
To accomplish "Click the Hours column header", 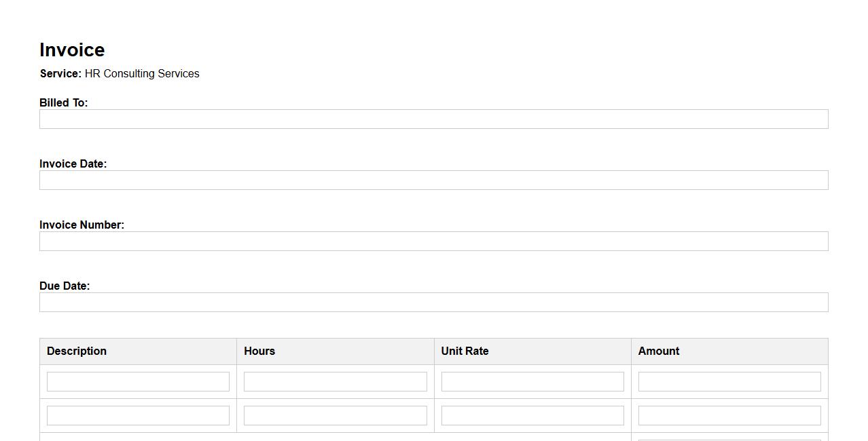I will (259, 351).
